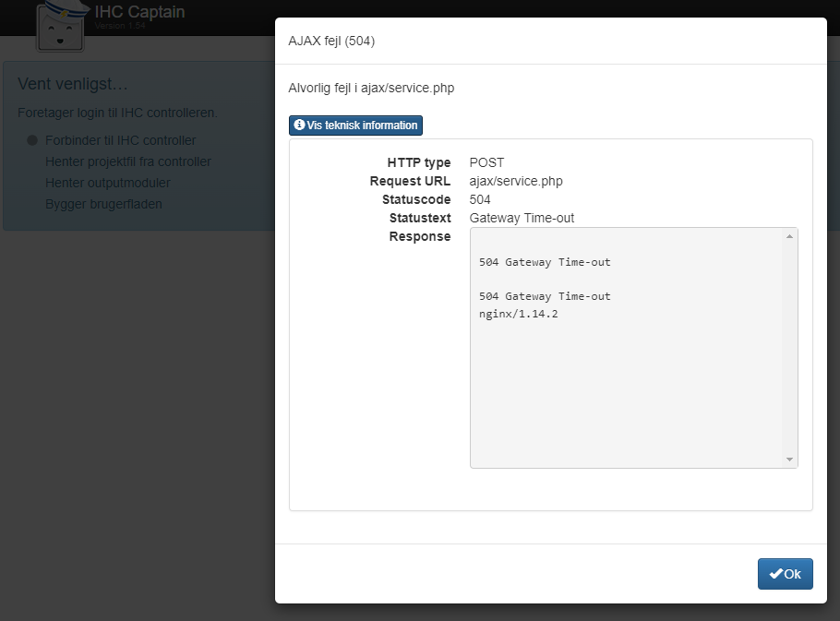Click the Vent venligst heading
The image size is (840, 621).
tap(73, 84)
